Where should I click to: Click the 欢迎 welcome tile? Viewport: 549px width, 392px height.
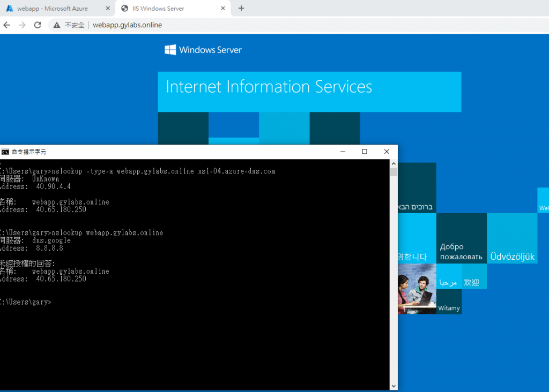coord(474,276)
